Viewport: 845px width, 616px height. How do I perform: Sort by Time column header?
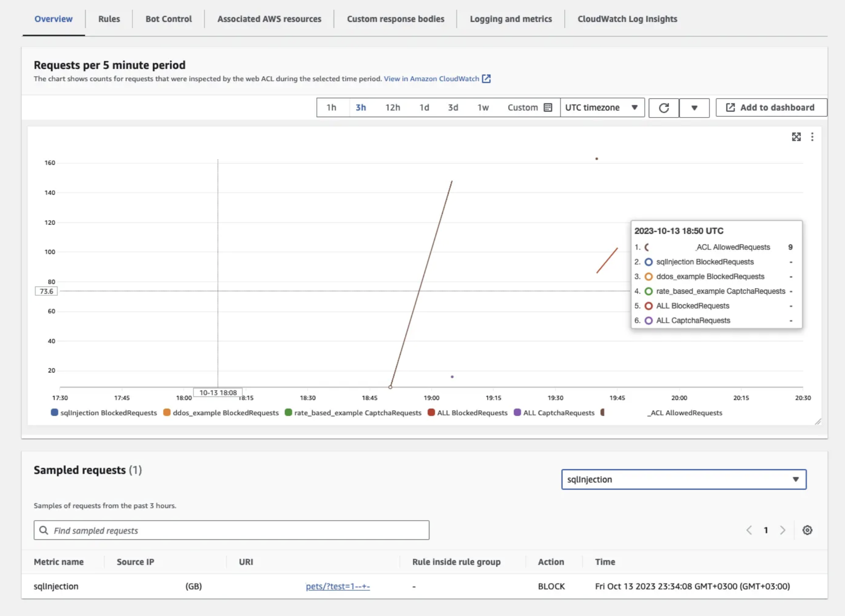[605, 562]
